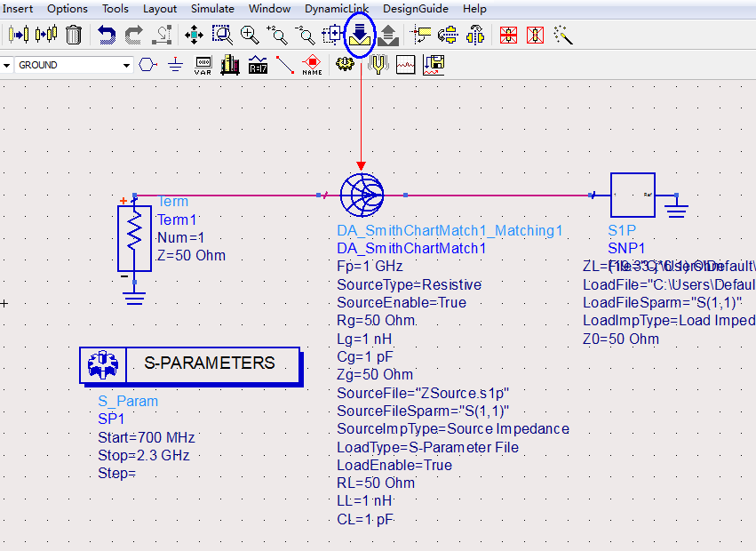This screenshot has width=756, height=551.
Task: Click the 'Stop=2.3 GHz' parameter
Action: (144, 456)
